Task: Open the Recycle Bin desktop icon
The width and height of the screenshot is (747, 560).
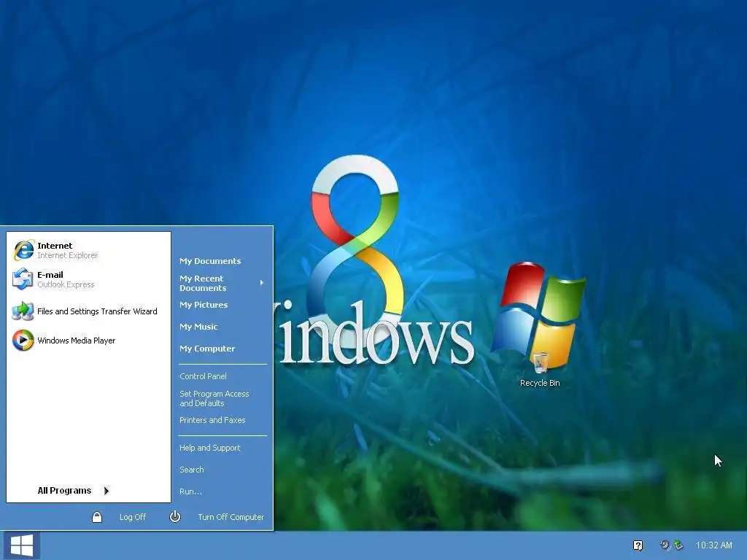Action: [x=540, y=370]
